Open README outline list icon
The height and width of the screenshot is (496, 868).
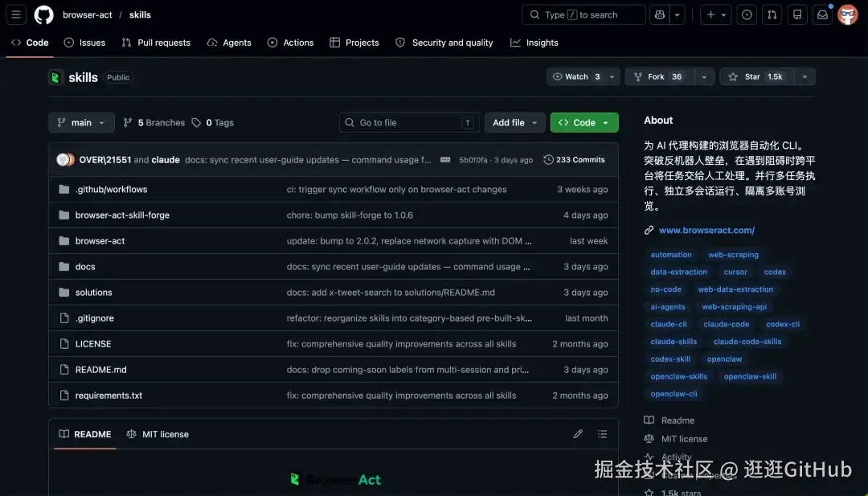602,434
